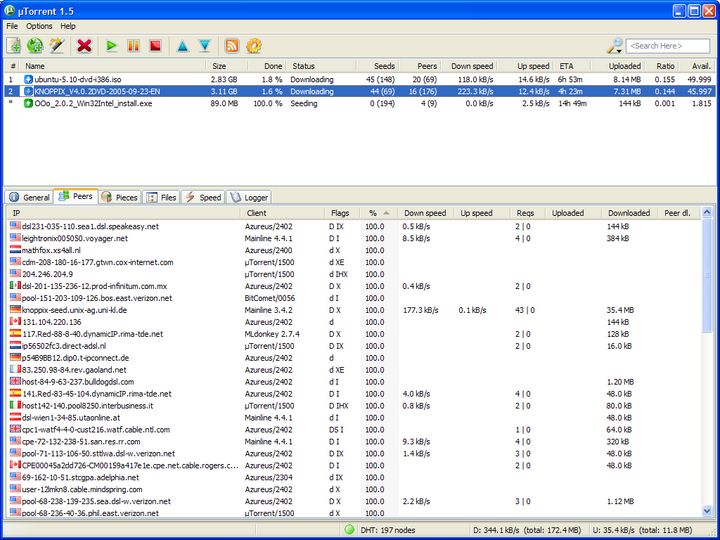Sort torrents by Size column header
This screenshot has height=540, width=720.
pyautogui.click(x=226, y=66)
